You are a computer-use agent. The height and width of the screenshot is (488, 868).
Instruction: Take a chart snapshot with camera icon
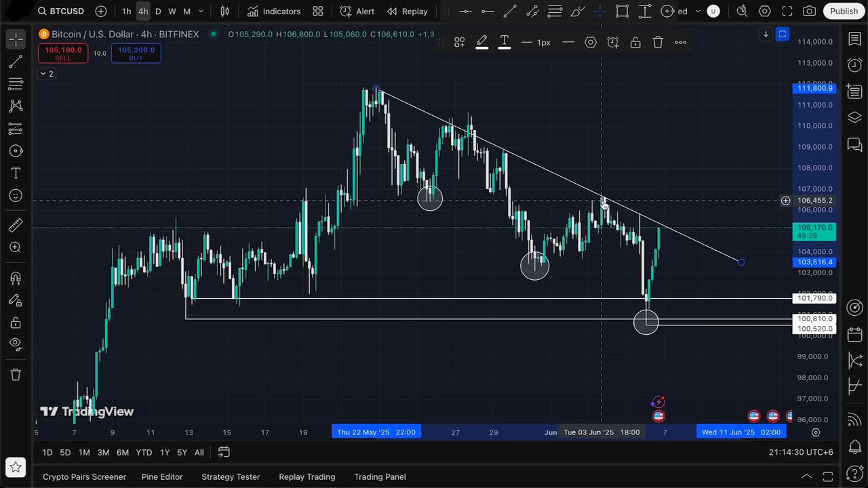[809, 11]
